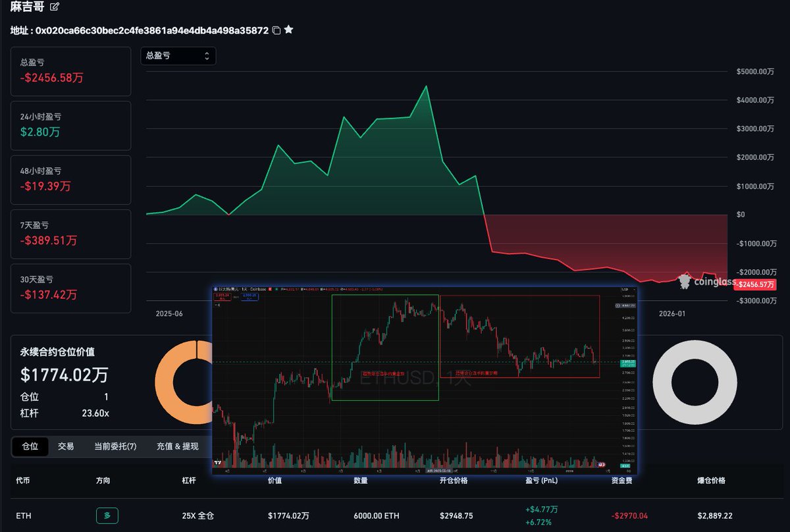
Task: Click the 23.60x leverage value
Action: [97, 413]
